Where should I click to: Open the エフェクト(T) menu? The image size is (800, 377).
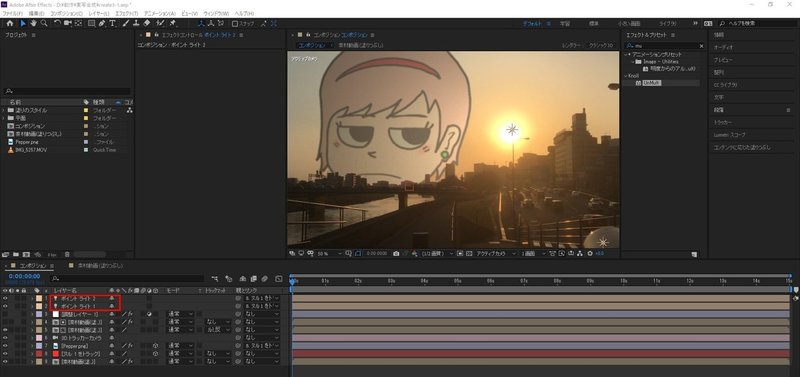coord(127,13)
